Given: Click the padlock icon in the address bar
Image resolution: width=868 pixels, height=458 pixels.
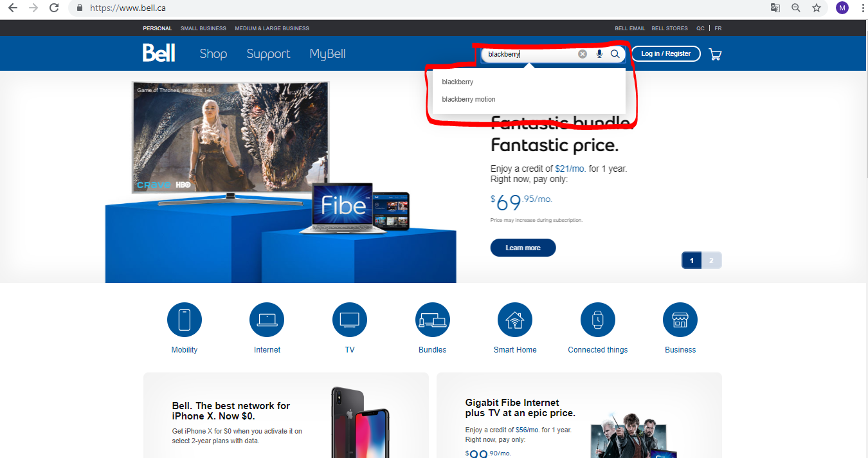Looking at the screenshot, I should [80, 8].
